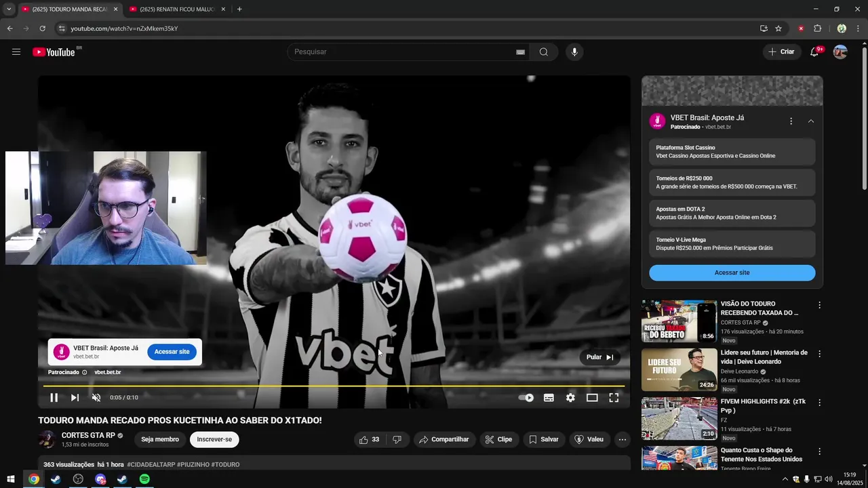Open Windows Start menu

click(x=11, y=479)
